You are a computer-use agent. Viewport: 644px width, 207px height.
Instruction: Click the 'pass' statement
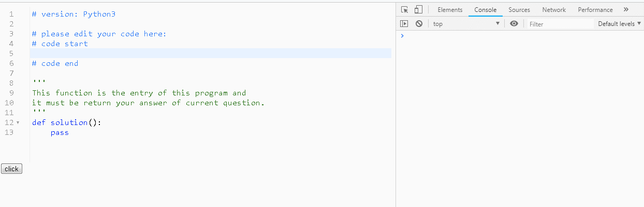60,132
